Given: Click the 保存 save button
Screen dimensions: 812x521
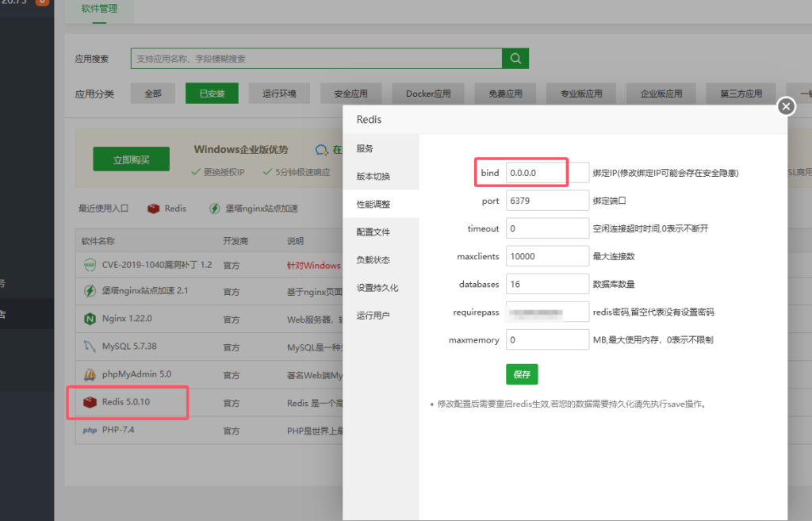Looking at the screenshot, I should 522,374.
